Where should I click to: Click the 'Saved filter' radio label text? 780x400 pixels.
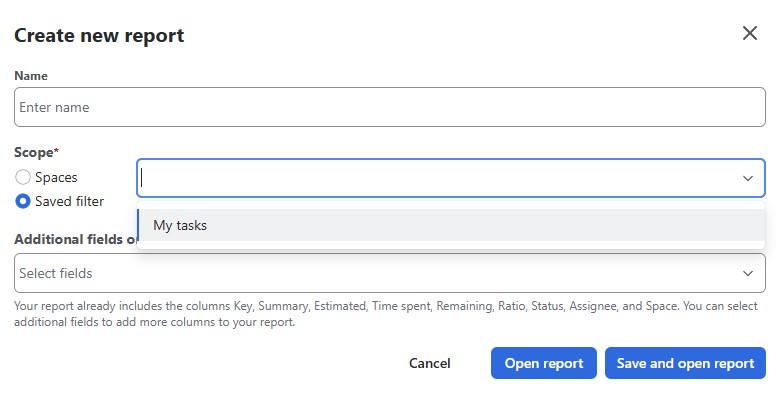coord(69,201)
